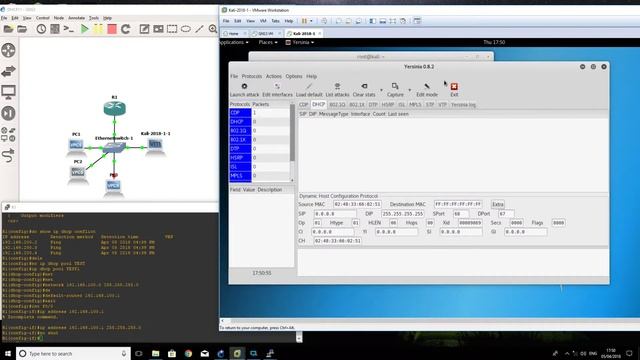Open File Explorer from Windows taskbar
Image resolution: width=640 pixels, height=360 pixels.
coord(156,353)
